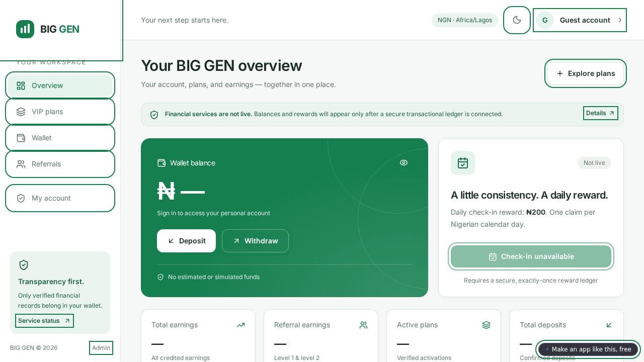Navigate to Referrals
The width and height of the screenshot is (644, 362).
[x=60, y=164]
